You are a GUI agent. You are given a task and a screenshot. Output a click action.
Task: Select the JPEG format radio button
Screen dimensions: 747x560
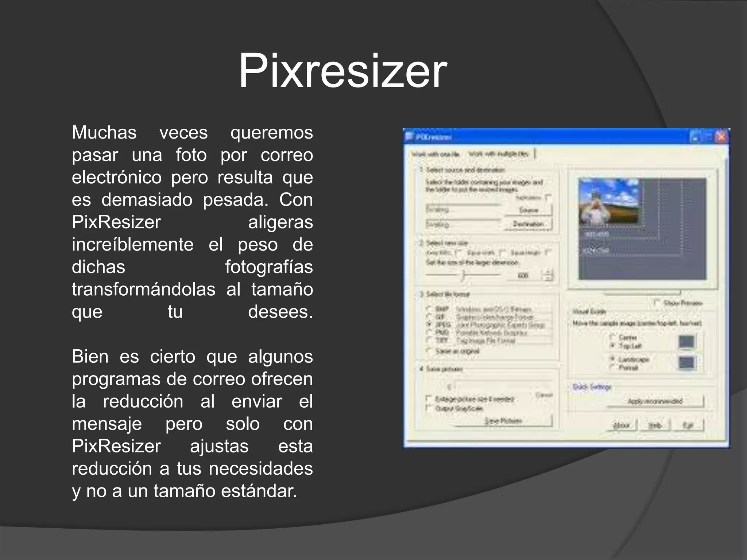click(430, 325)
